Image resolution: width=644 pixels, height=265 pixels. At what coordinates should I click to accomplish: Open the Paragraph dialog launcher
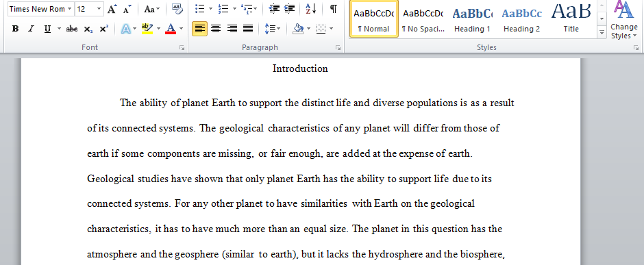click(x=338, y=47)
